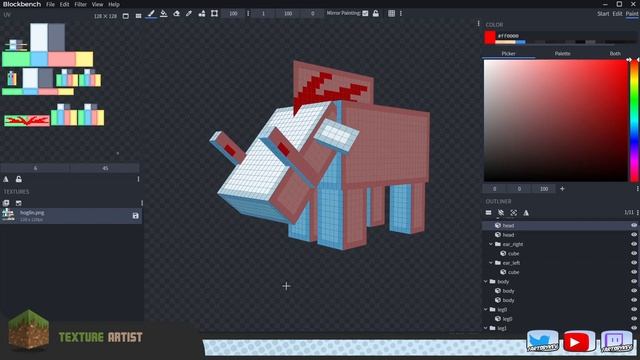Open the Edit menu

pyautogui.click(x=64, y=4)
